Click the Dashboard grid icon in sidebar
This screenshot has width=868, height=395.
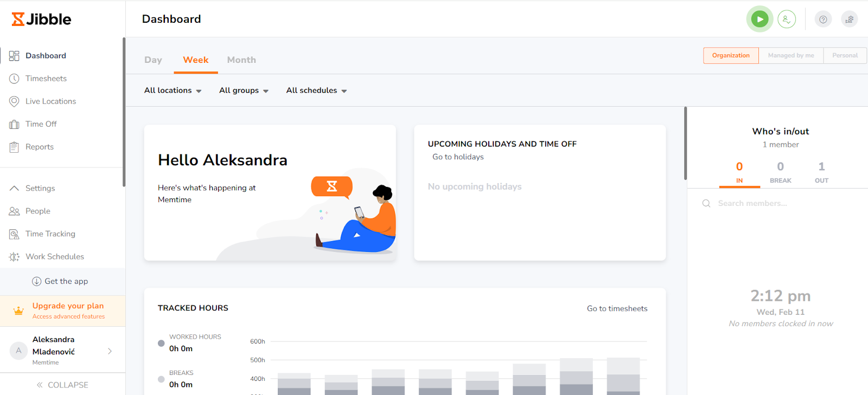[x=14, y=56]
